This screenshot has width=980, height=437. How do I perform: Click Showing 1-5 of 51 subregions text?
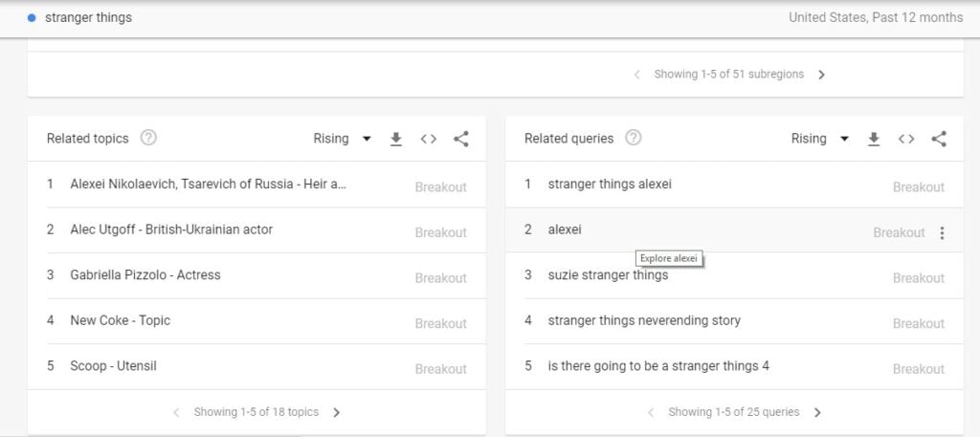tap(728, 75)
